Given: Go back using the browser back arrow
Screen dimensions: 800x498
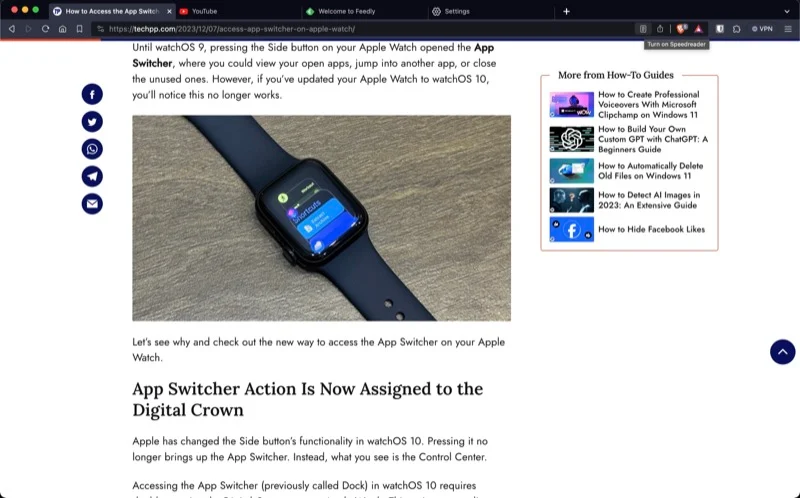Looking at the screenshot, I should (x=12, y=29).
